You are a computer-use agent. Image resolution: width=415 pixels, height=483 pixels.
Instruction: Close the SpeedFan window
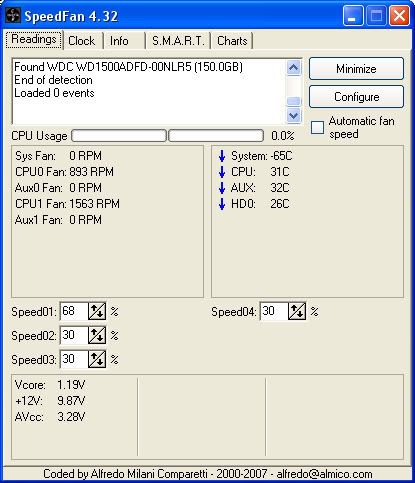399,16
